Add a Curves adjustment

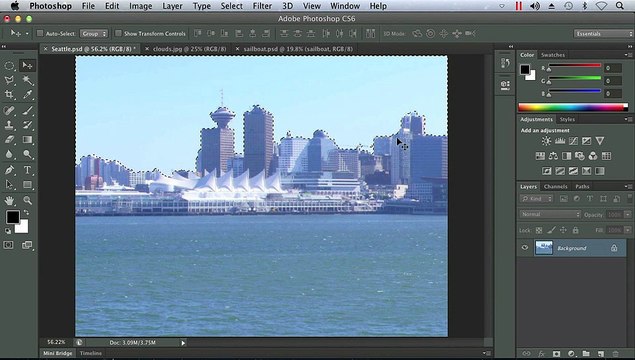click(573, 141)
